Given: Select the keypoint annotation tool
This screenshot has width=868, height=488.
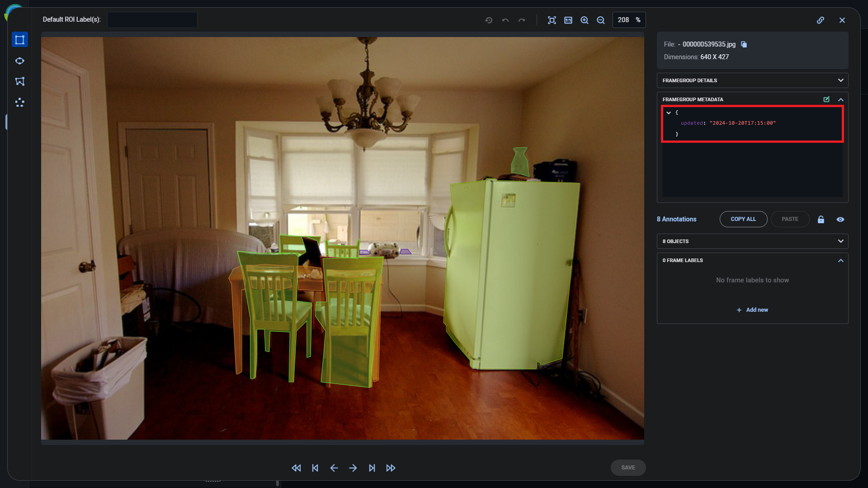Looking at the screenshot, I should click(19, 103).
